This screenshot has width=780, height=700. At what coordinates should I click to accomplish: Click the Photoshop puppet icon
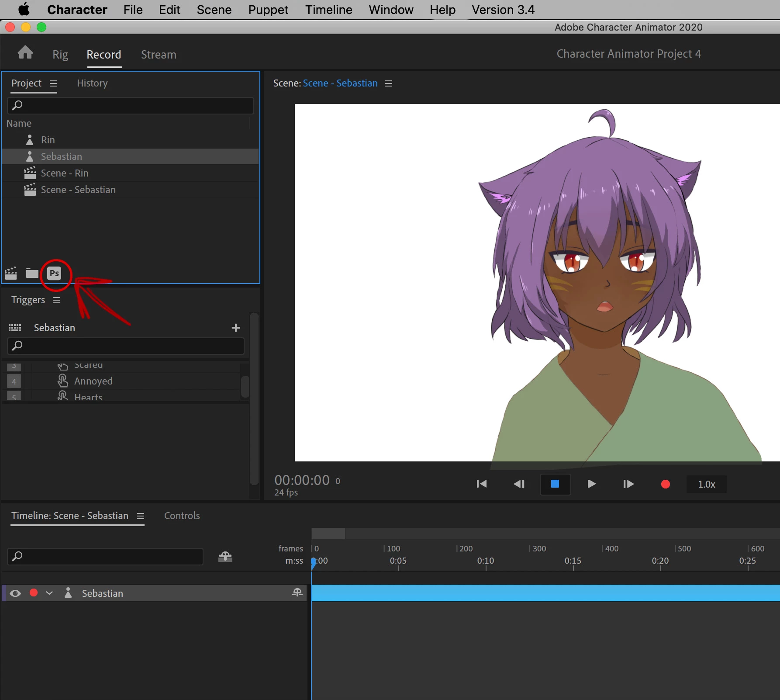point(54,274)
